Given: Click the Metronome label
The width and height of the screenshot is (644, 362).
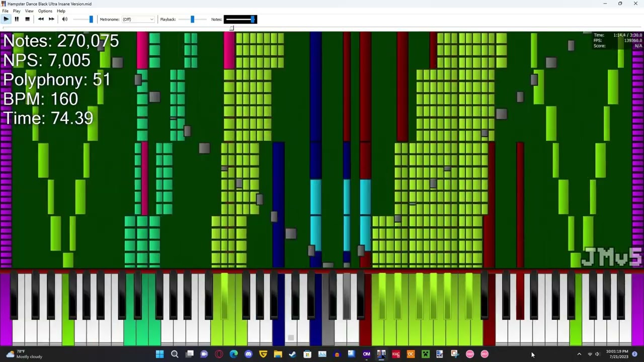Looking at the screenshot, I should [110, 19].
